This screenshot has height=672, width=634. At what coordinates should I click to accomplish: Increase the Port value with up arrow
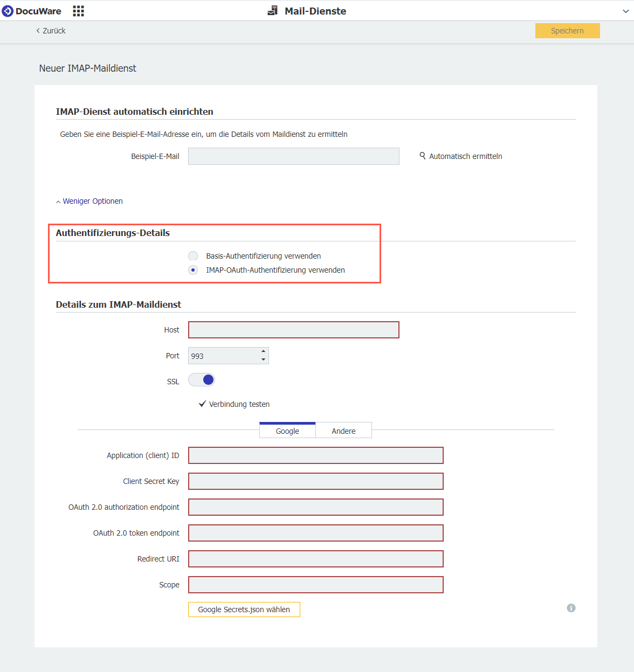263,351
